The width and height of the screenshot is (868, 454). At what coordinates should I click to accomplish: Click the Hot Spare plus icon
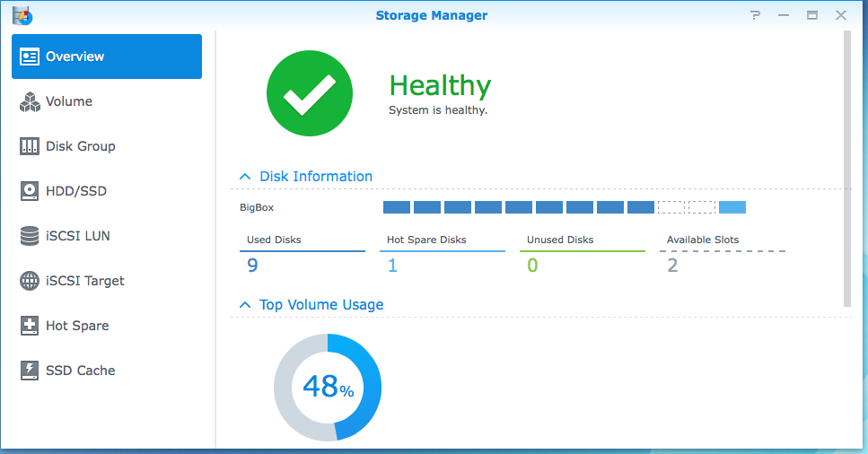30,326
